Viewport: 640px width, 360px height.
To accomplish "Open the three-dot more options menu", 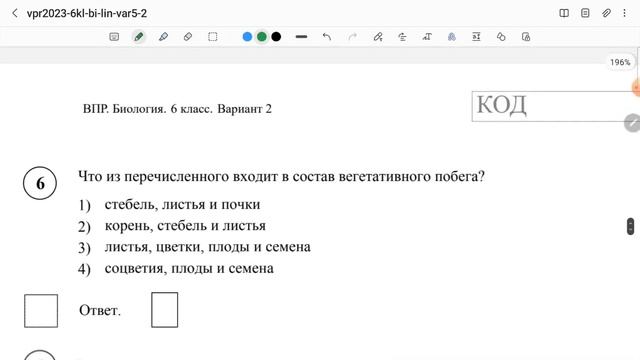I will 624,13.
